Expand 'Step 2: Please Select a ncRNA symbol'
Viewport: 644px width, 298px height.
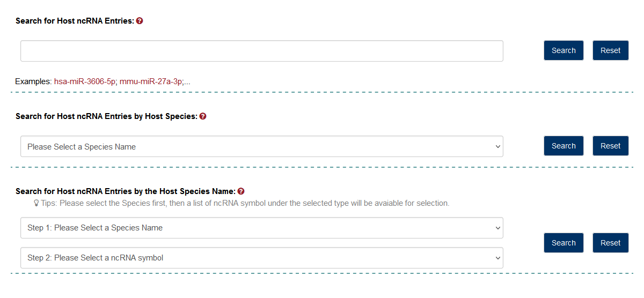pyautogui.click(x=261, y=258)
